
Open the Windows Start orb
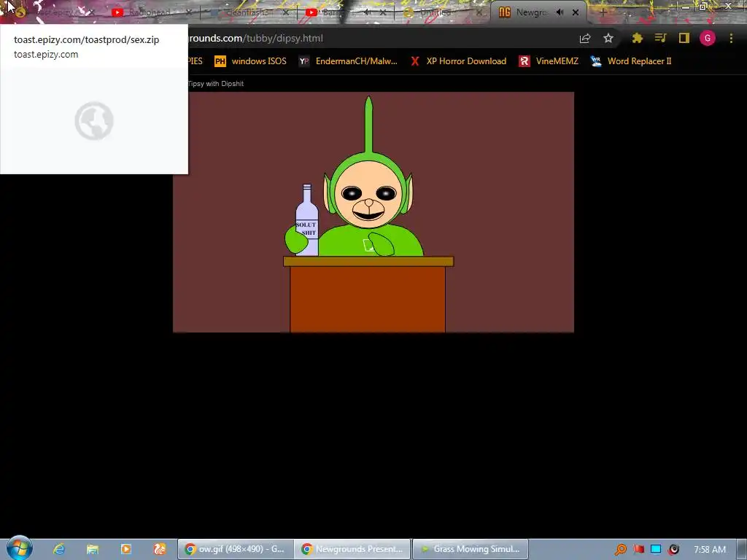[19, 548]
